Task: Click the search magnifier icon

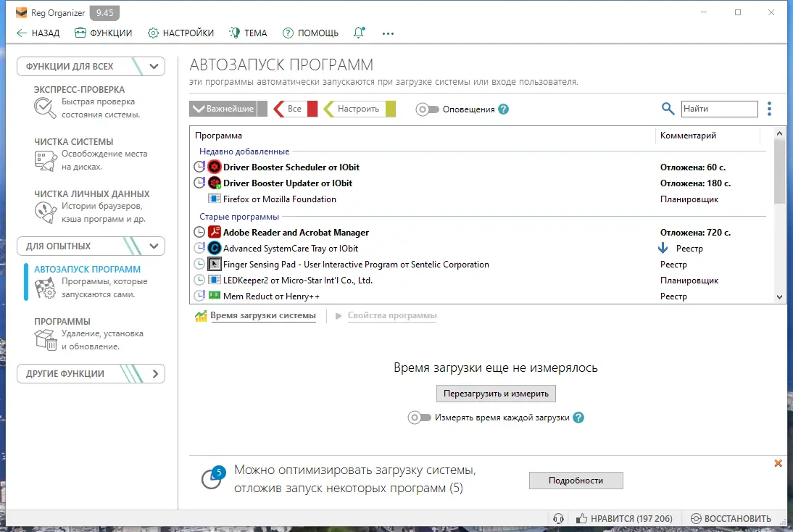Action: (668, 109)
